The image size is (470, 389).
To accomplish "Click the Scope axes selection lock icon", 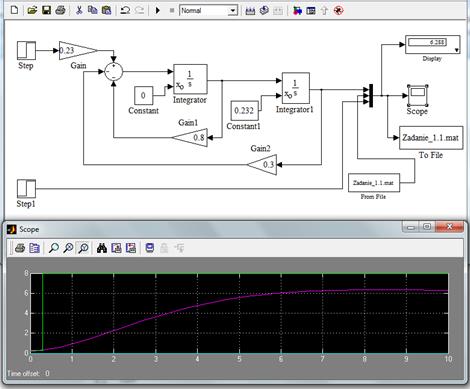I will click(164, 248).
